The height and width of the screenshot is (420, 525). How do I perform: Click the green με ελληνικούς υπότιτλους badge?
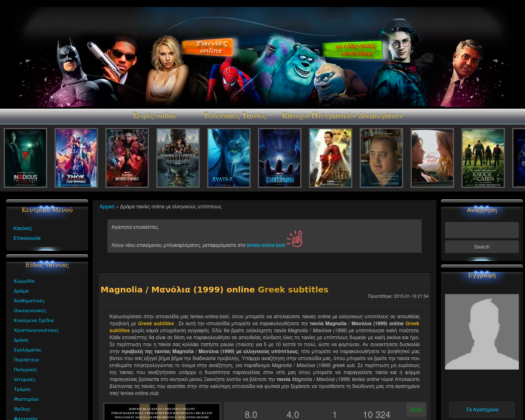352,50
